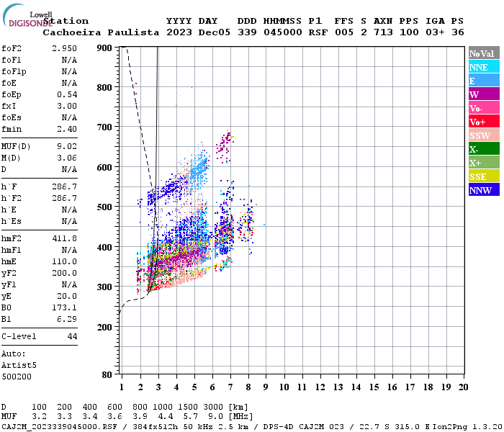This screenshot has width=504, height=432.
Task: Click the B0 value 173.1
Action: (64, 308)
